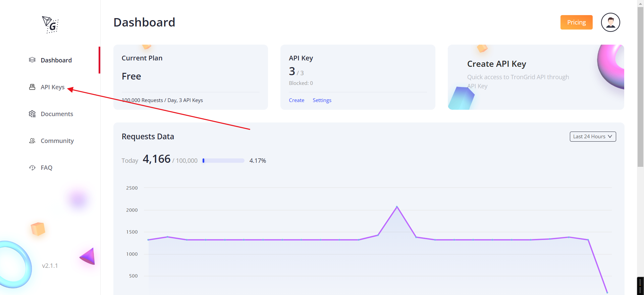
Task: Click the Community people icon
Action: [32, 141]
